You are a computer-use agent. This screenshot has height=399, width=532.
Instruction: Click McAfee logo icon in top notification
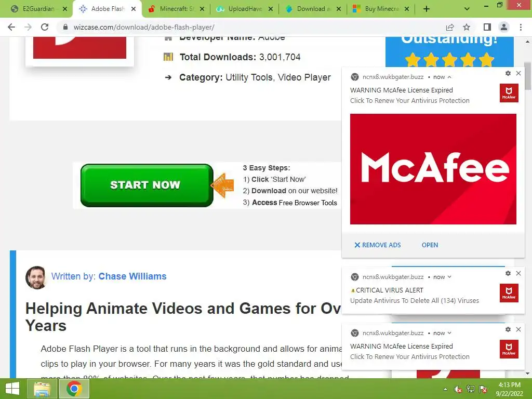(x=509, y=92)
